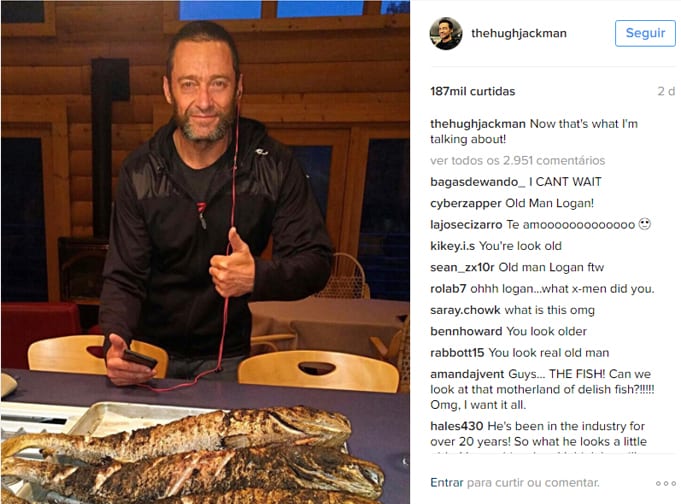This screenshot has width=681, height=504.
Task: Open sean_zx10r commenter profile
Action: click(x=462, y=267)
